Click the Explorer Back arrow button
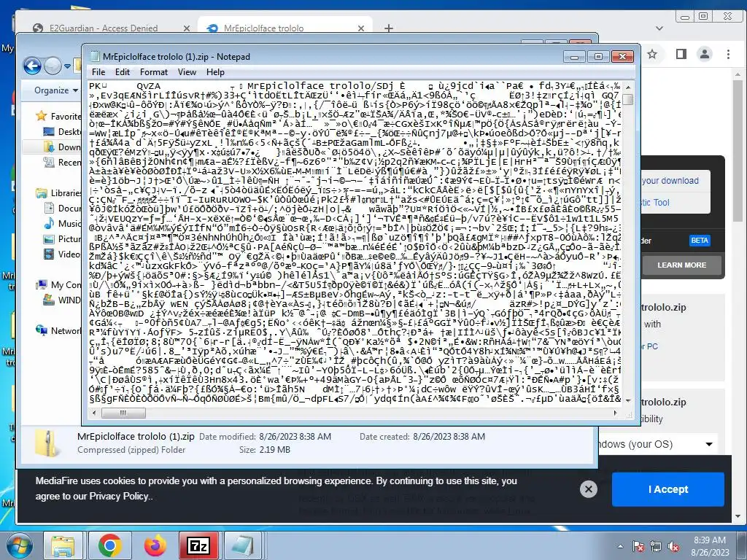Screen dimensions: 747x560 coord(32,66)
